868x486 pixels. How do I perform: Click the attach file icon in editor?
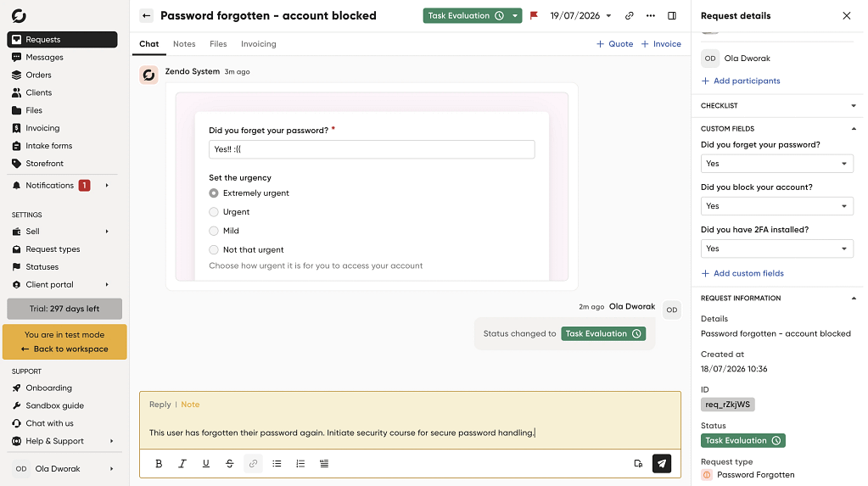coord(638,463)
